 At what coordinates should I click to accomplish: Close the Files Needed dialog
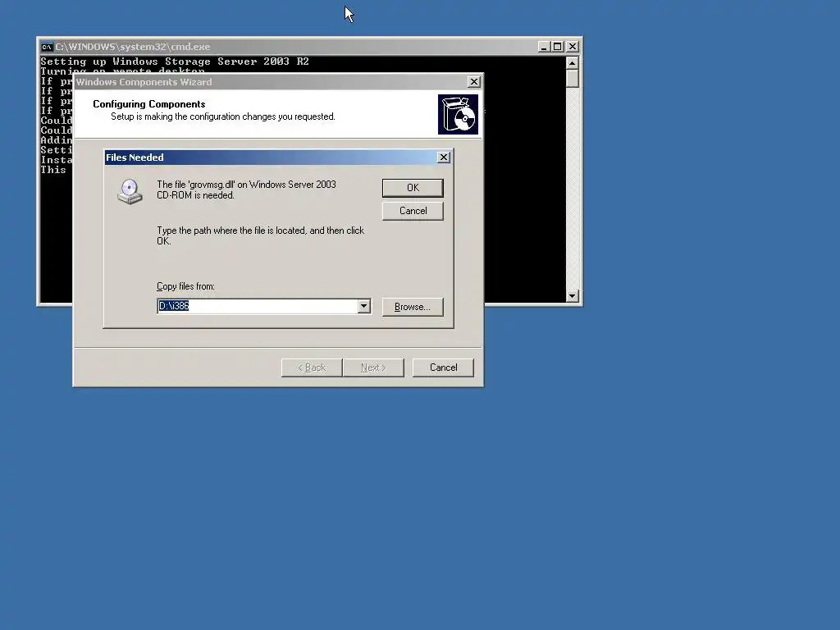444,157
